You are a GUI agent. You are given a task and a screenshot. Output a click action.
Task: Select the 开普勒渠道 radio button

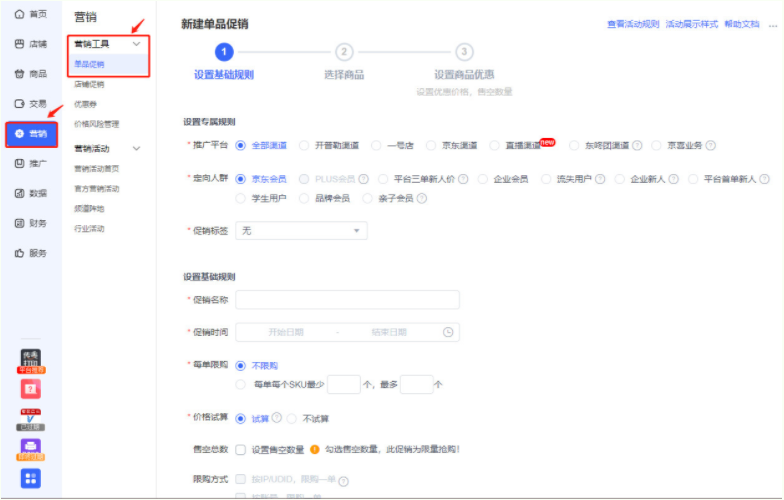(304, 146)
